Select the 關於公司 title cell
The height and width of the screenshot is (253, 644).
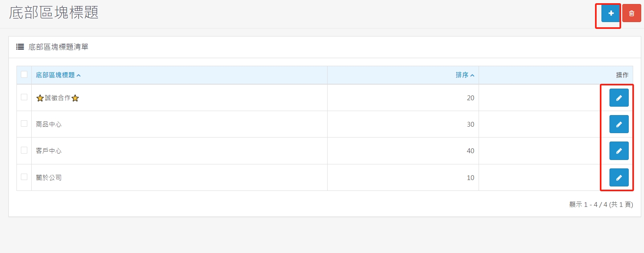(x=179, y=178)
